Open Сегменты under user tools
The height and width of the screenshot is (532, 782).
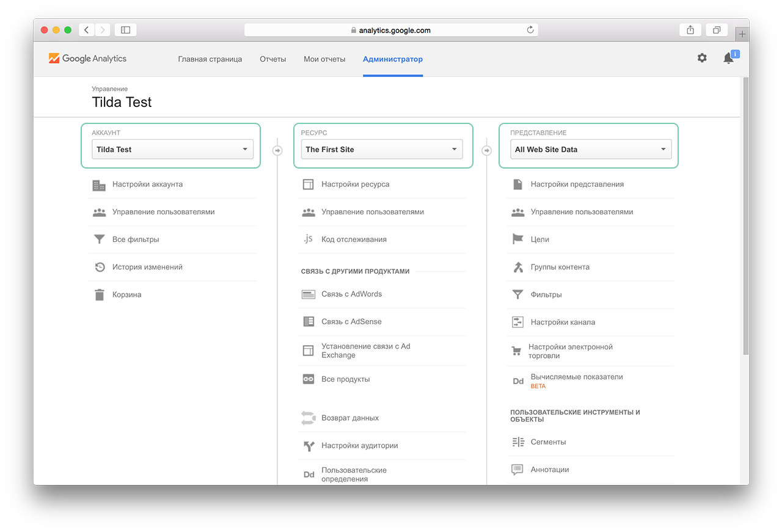pyautogui.click(x=548, y=442)
